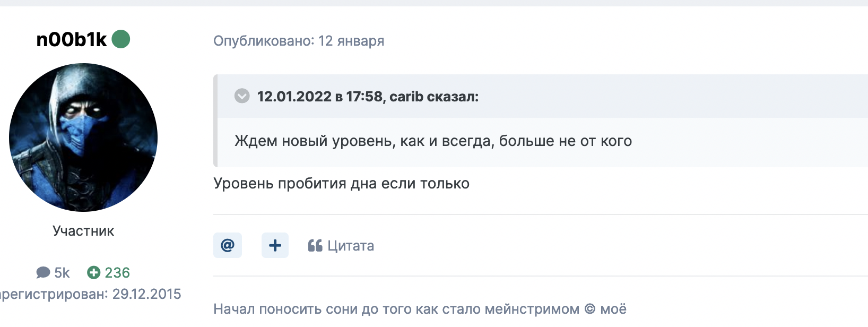Click the Цитата quote button

(341, 246)
